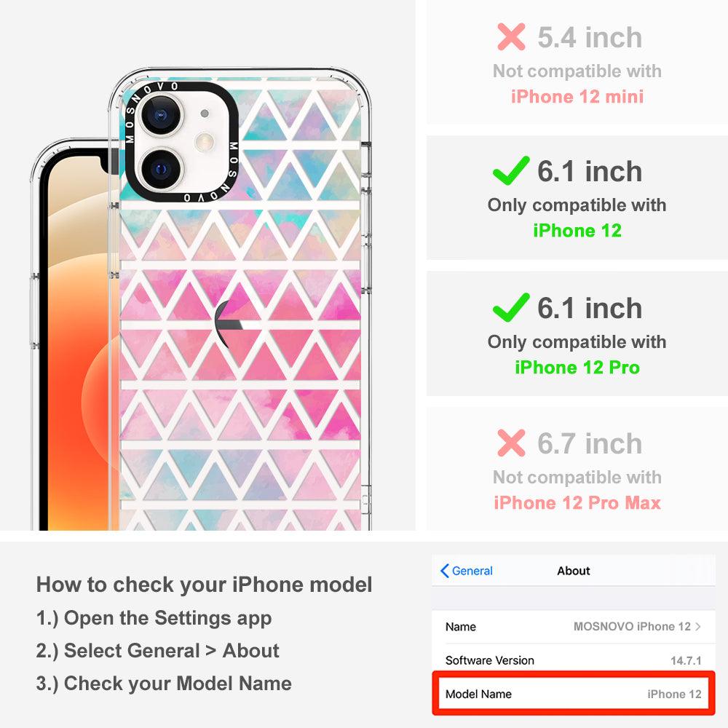
Task: Tap the back chevron next to General
Action: tap(444, 571)
